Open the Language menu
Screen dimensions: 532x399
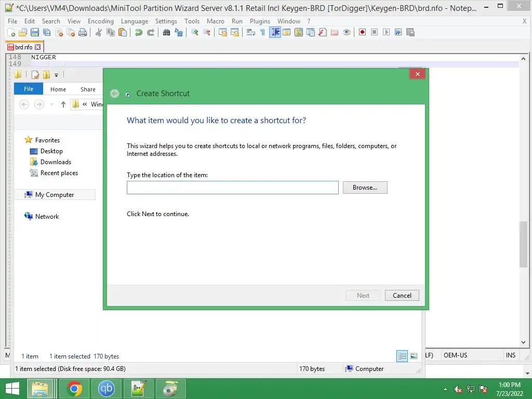coord(135,21)
